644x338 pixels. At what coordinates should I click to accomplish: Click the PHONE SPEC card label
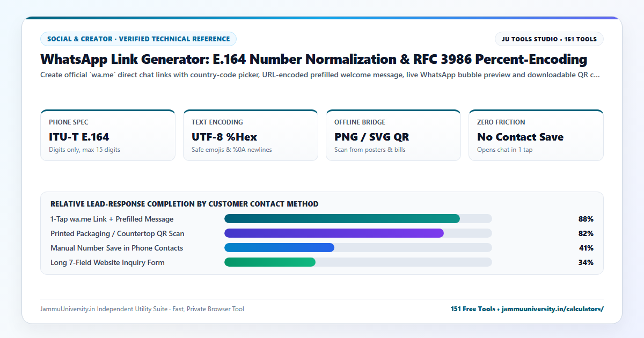(68, 122)
